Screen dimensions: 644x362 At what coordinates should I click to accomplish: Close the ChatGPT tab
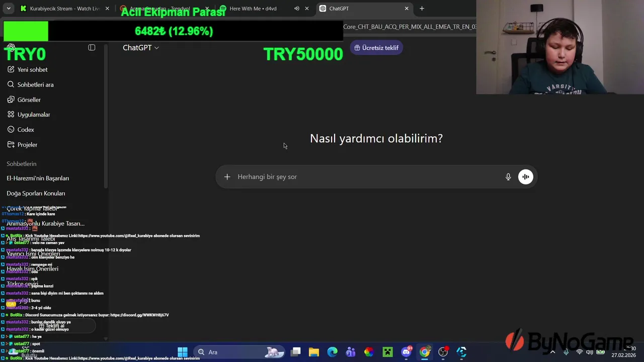407,9
